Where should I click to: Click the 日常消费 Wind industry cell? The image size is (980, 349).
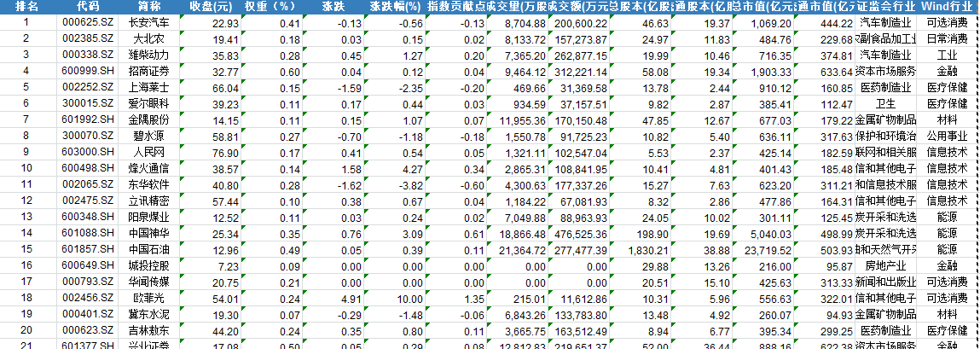coord(946,39)
